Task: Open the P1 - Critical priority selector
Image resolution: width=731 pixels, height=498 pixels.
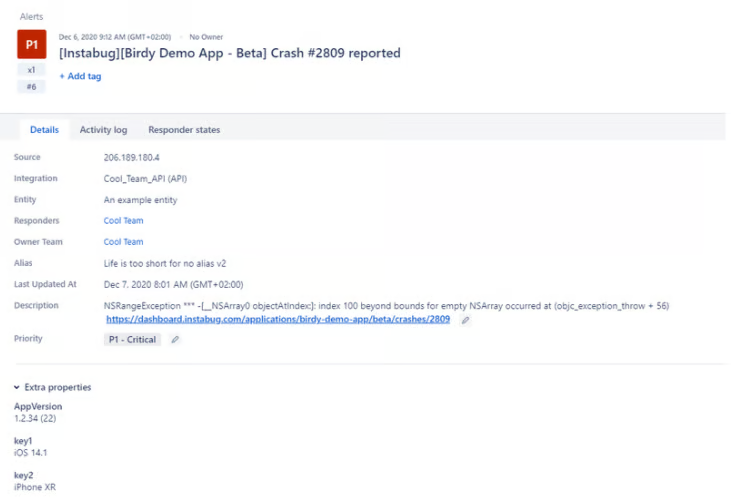Action: pyautogui.click(x=132, y=340)
